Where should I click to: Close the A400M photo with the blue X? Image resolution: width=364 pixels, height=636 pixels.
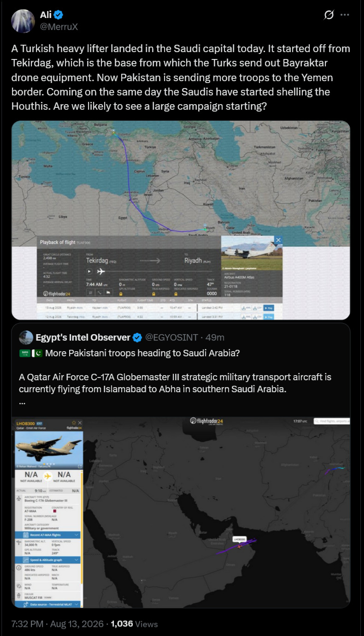pyautogui.click(x=278, y=240)
